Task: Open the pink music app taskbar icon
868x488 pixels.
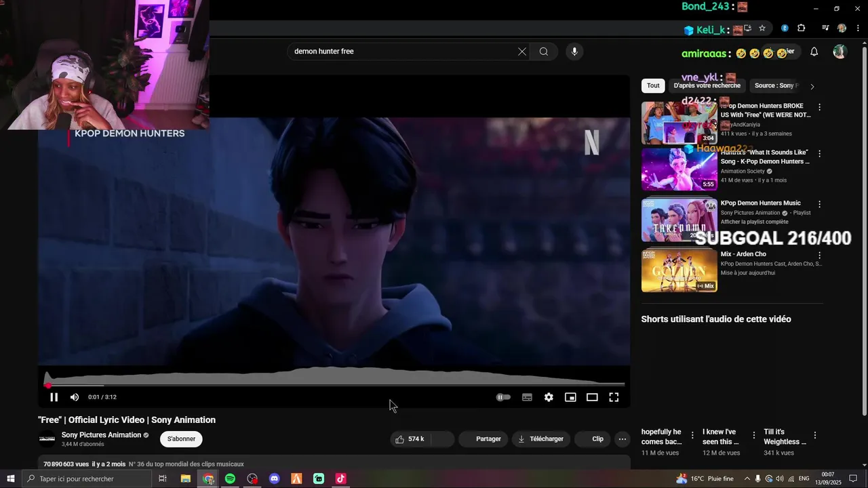Action: pos(340,479)
